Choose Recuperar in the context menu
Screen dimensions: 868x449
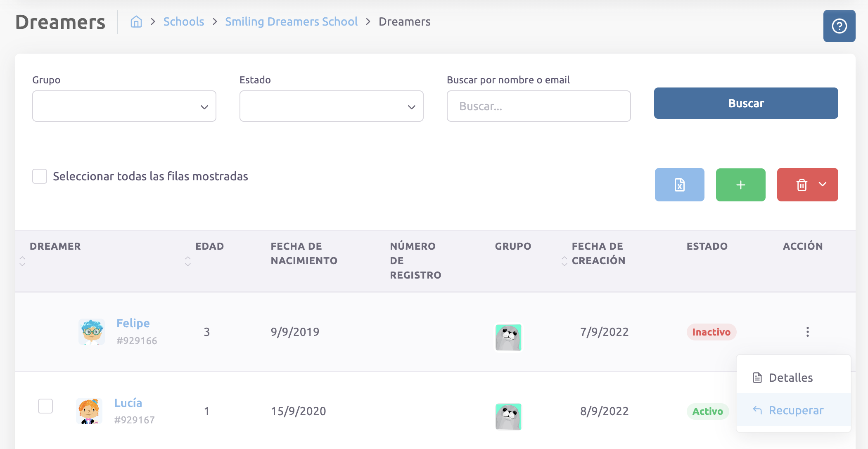click(795, 410)
